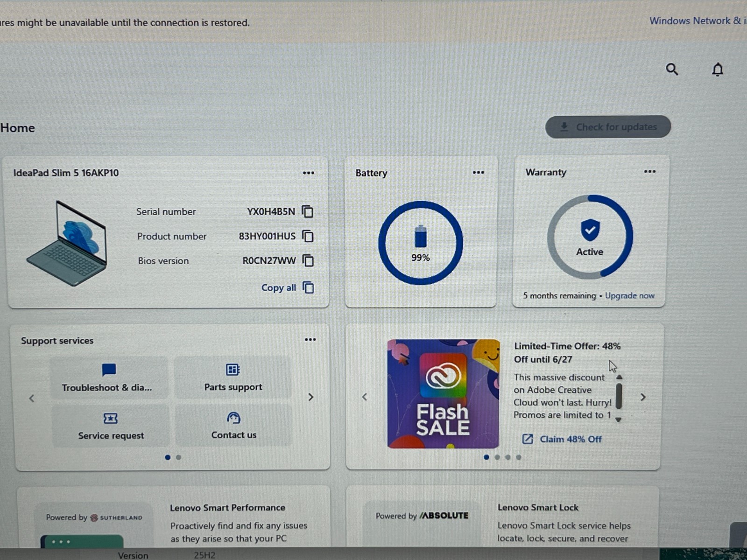Viewport: 747px width, 560px height.
Task: Click the IdeaPad laptop image
Action: click(x=67, y=243)
